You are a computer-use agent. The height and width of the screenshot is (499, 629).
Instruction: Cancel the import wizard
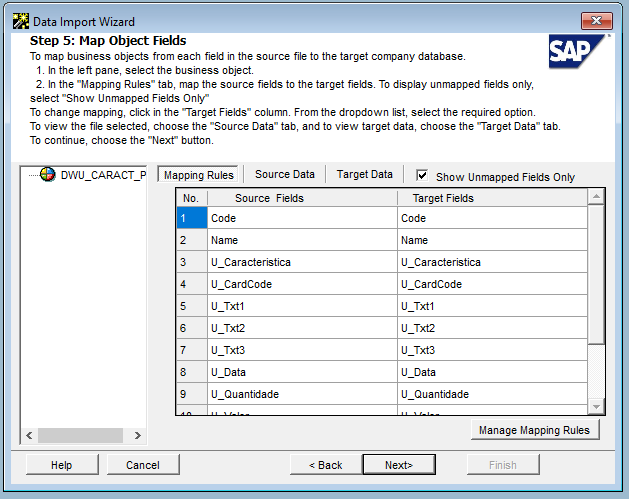pos(143,465)
